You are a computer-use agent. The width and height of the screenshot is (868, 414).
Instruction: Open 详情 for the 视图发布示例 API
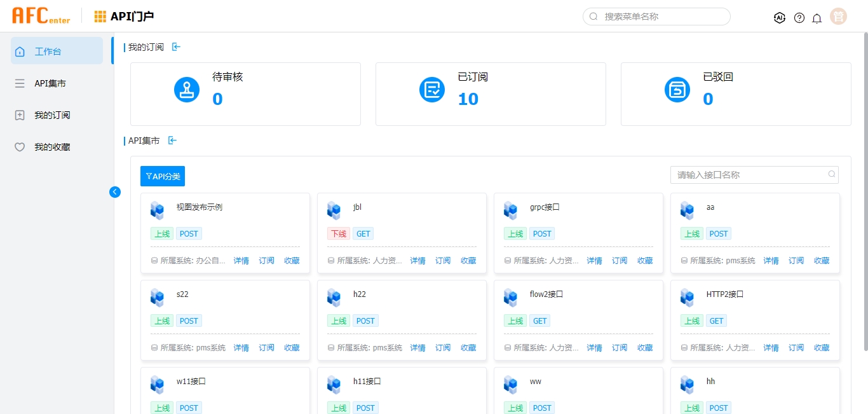pos(241,261)
